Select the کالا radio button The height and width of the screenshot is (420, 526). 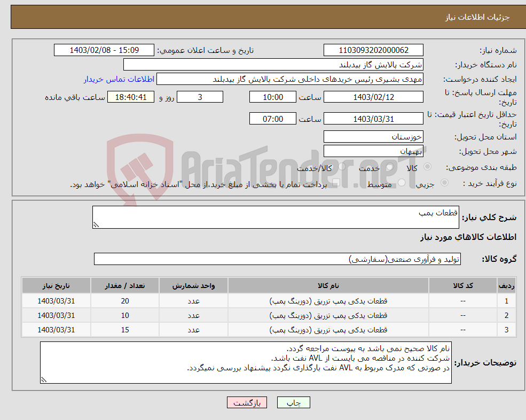pyautogui.click(x=427, y=167)
